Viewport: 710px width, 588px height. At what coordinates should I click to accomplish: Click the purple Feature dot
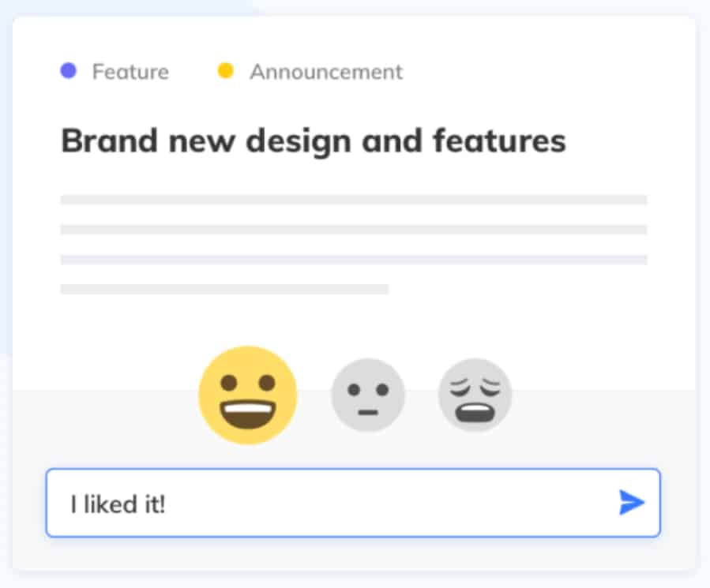[69, 70]
